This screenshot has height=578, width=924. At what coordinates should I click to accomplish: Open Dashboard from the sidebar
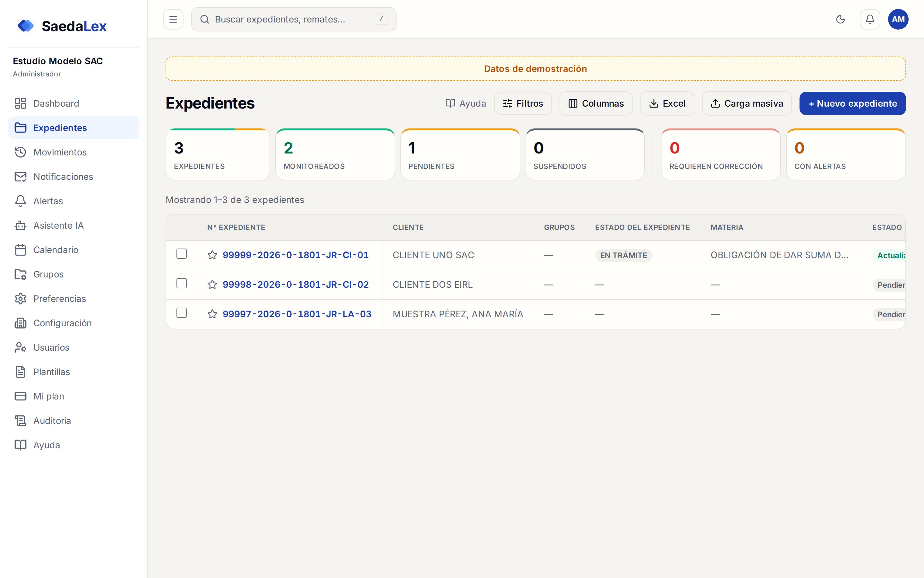[73, 103]
